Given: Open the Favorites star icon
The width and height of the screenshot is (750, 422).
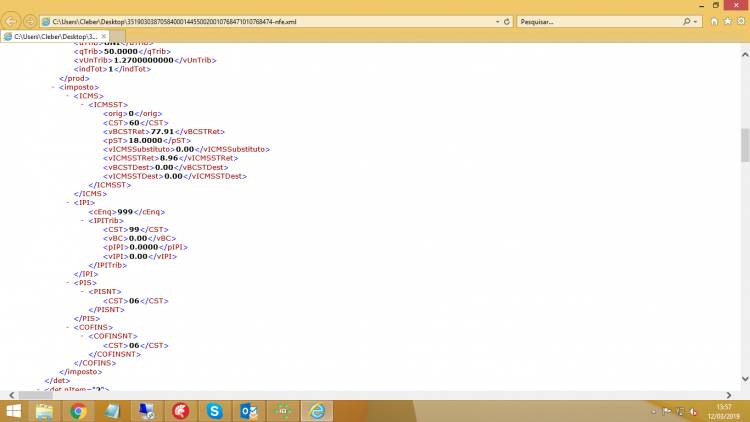Looking at the screenshot, I should 728,22.
